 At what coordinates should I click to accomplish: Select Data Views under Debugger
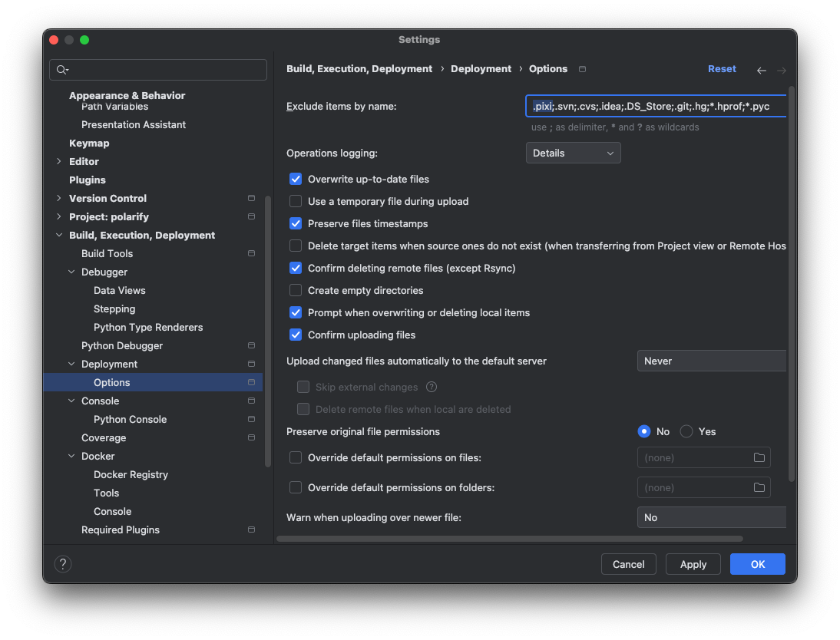pos(120,290)
